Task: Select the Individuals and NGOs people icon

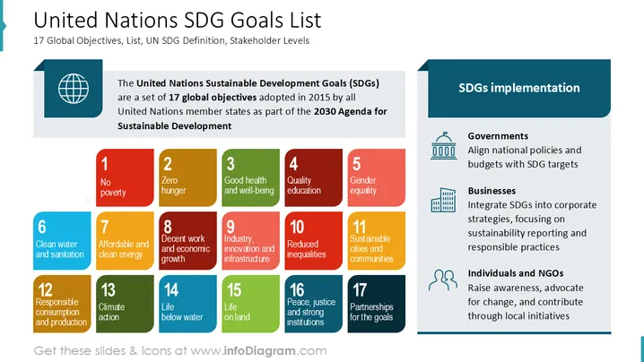Action: [x=443, y=280]
